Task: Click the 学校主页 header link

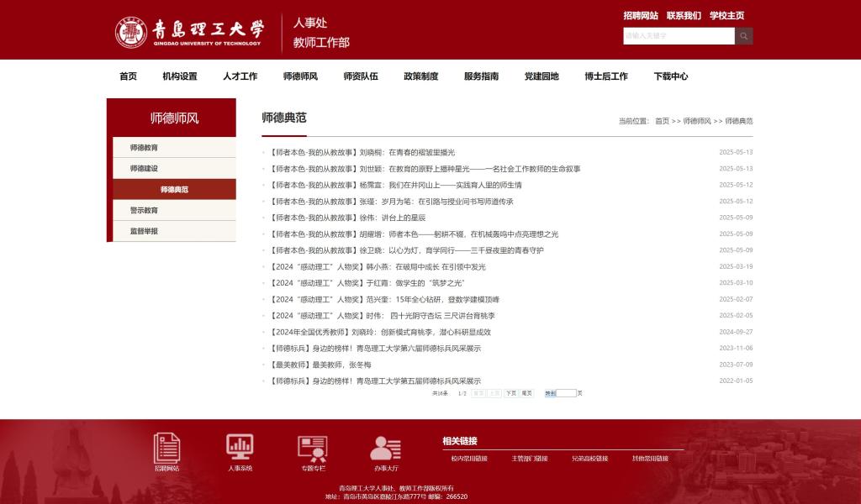Action: coord(726,15)
